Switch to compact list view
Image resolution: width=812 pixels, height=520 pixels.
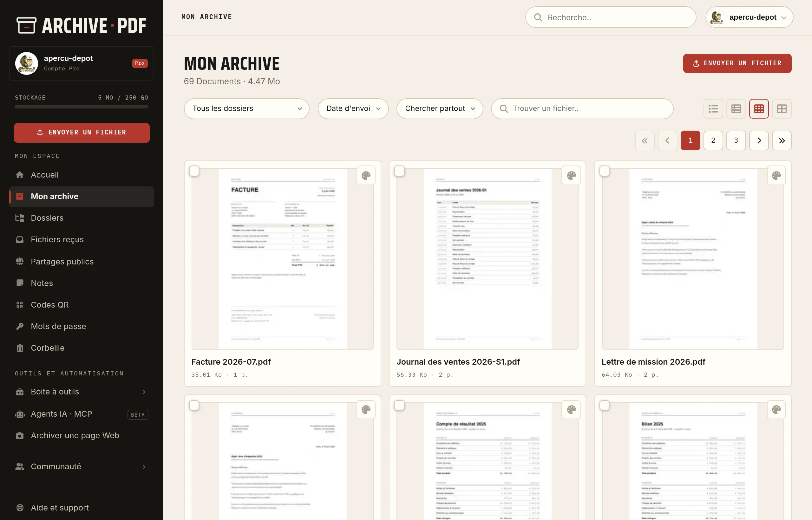pos(713,108)
